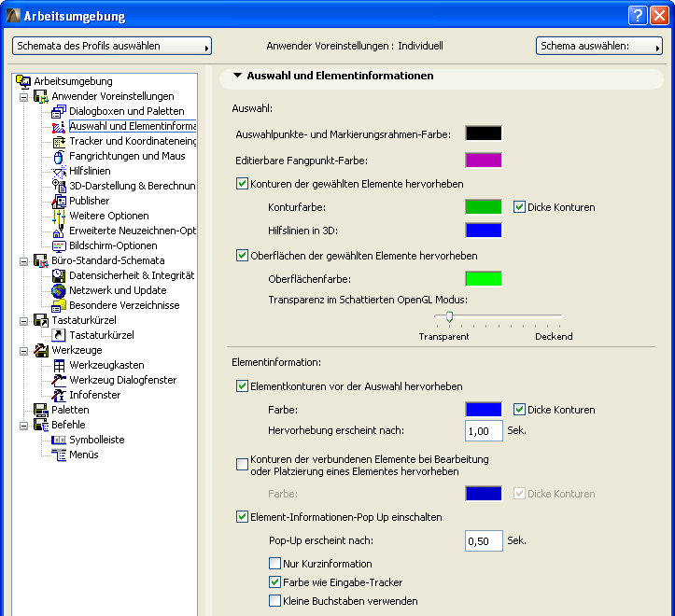Enable Konturen der verbundenen Elemente checkbox

coord(242,465)
